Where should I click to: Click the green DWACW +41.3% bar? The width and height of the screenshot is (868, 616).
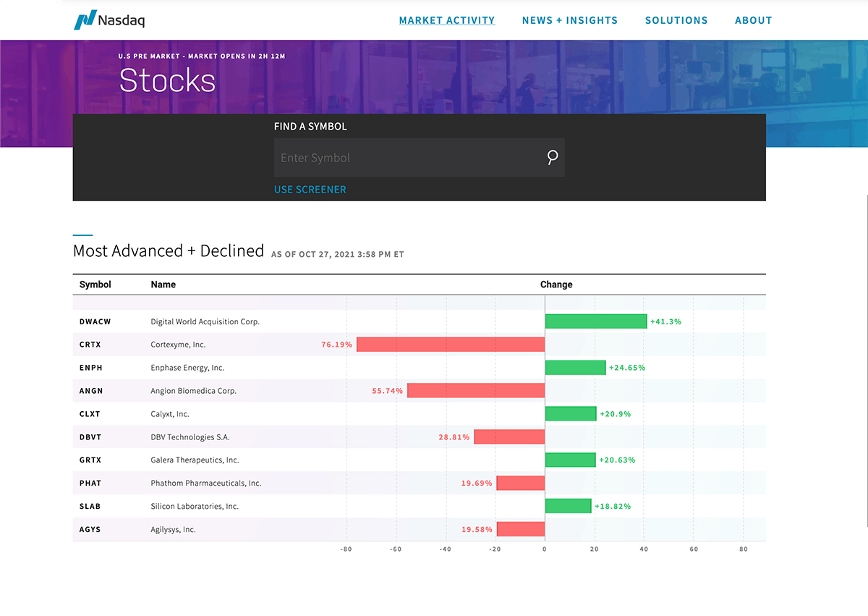(596, 321)
